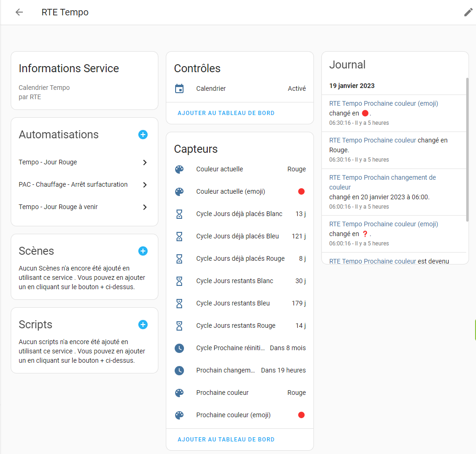
Task: Click Rouge value of Couleur actuelle
Action: (297, 169)
